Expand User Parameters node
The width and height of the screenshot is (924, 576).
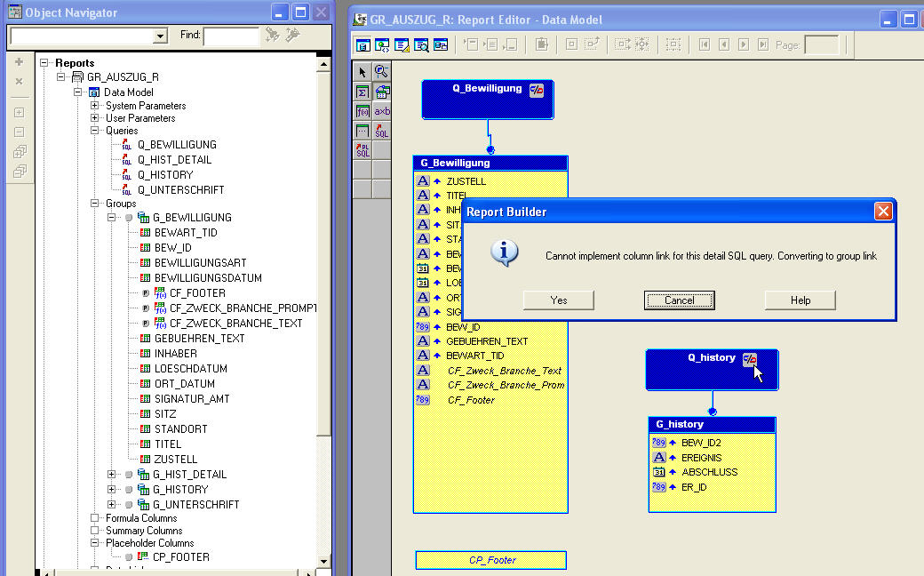[x=94, y=118]
